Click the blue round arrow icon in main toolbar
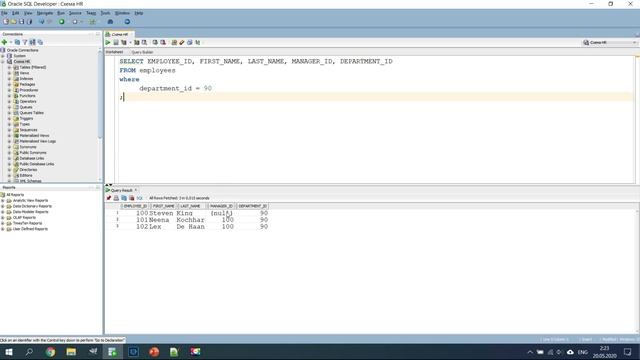The image size is (640, 360). coord(127,22)
